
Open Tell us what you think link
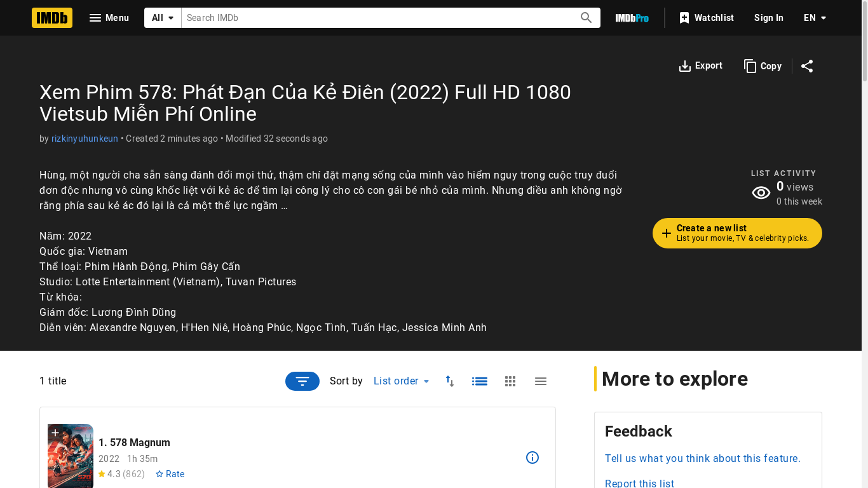[x=703, y=459]
